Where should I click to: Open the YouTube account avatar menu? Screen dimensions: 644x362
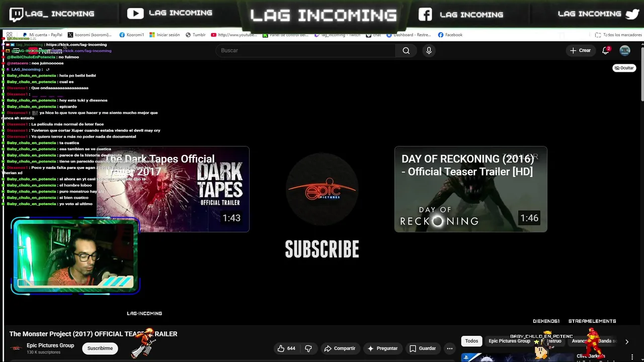625,50
